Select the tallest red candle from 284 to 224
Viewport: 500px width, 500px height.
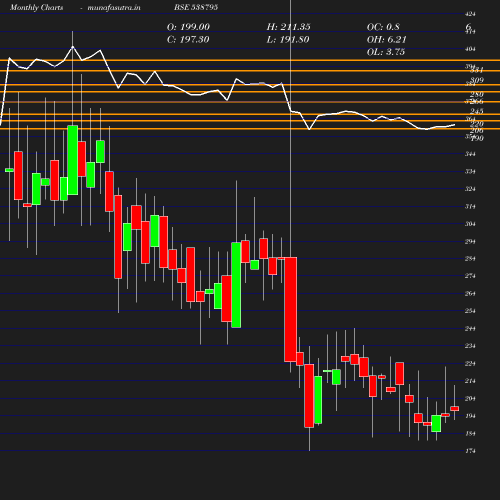click(x=290, y=309)
